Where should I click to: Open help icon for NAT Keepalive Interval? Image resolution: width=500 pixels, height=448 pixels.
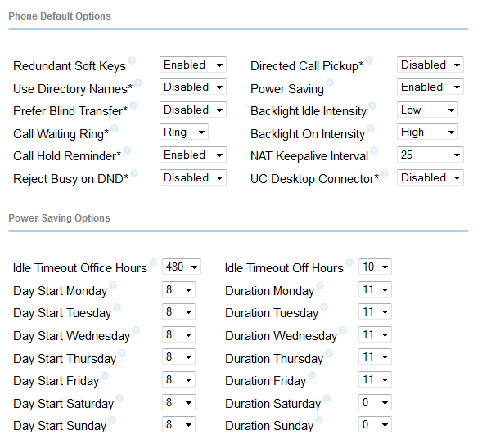[374, 150]
